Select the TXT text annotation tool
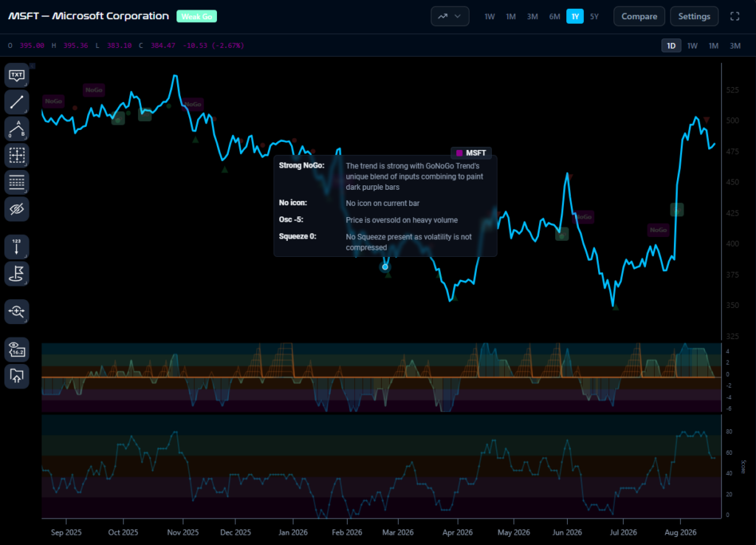 [17, 75]
